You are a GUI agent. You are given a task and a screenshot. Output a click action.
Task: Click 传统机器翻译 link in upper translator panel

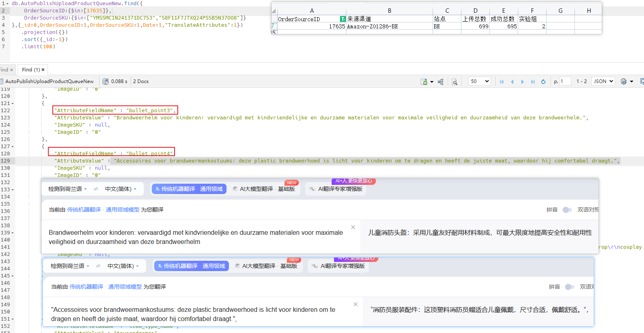coord(84,210)
